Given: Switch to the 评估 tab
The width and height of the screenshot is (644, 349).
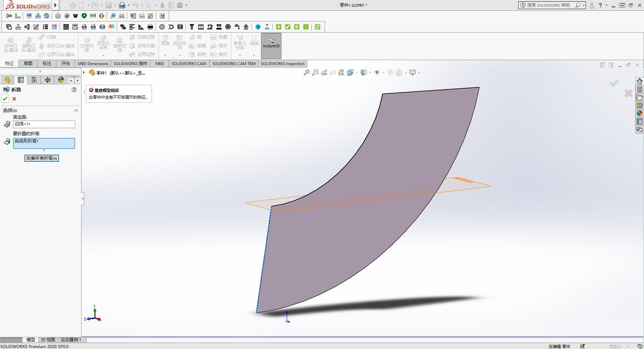Looking at the screenshot, I should coord(66,63).
